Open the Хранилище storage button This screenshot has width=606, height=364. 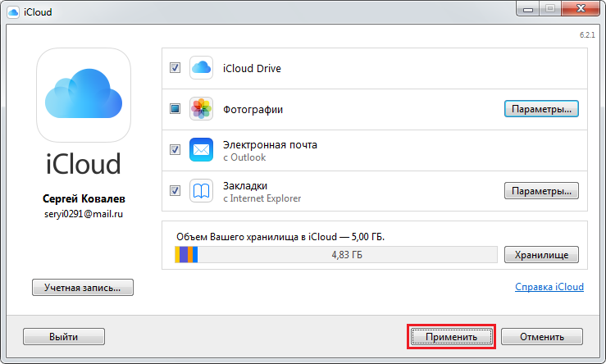point(541,255)
